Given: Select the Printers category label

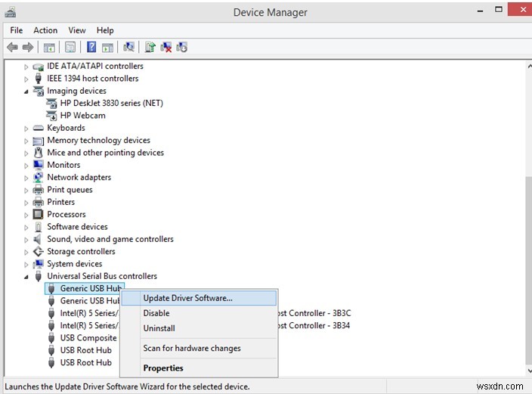Looking at the screenshot, I should point(60,202).
